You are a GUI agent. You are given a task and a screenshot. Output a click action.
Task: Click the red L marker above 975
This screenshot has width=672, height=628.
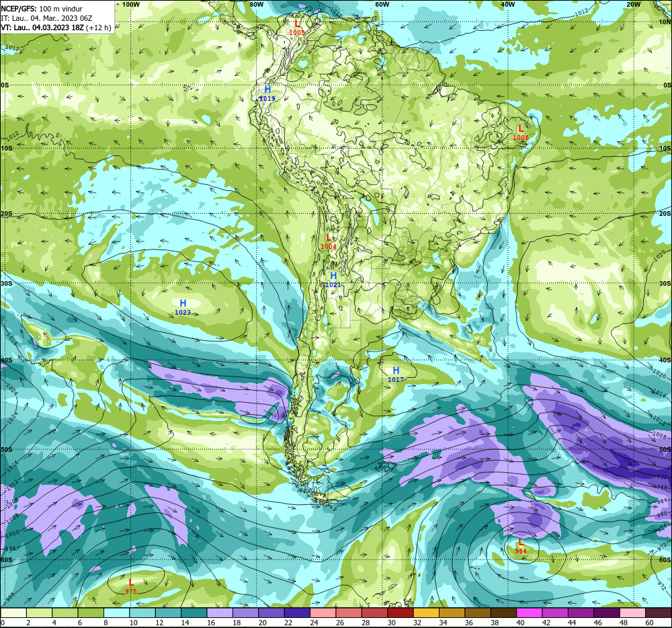click(x=131, y=582)
